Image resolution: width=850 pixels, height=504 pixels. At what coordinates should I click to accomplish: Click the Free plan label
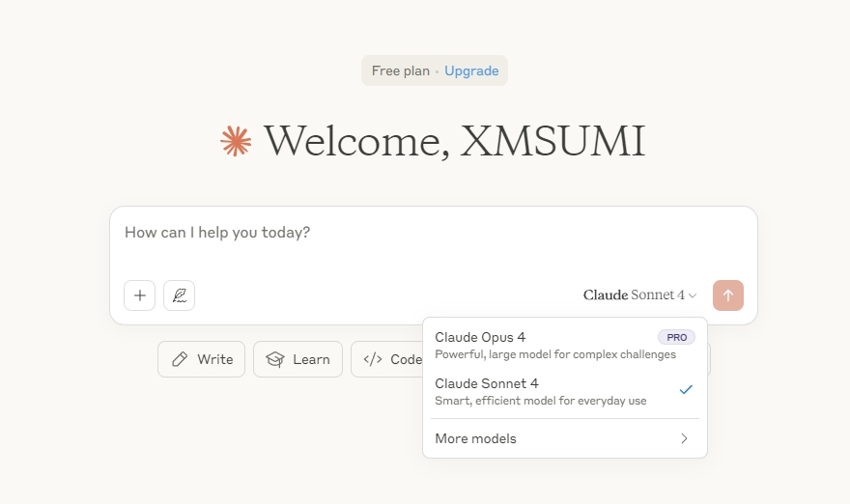(x=401, y=71)
